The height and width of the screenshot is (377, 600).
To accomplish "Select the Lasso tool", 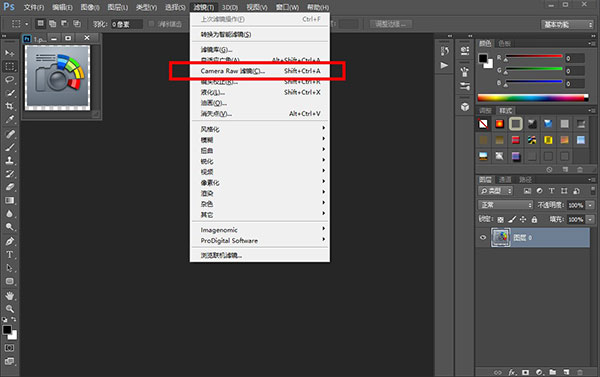I will click(x=10, y=80).
